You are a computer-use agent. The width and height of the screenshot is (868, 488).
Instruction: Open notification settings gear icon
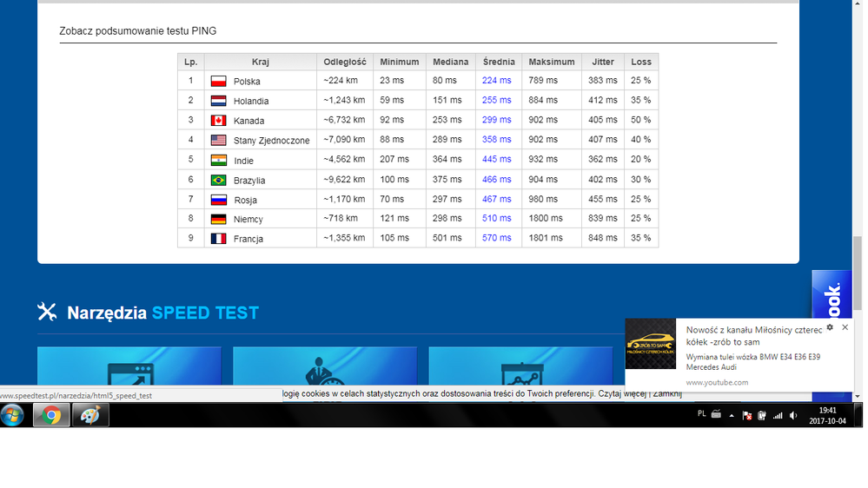[830, 327]
